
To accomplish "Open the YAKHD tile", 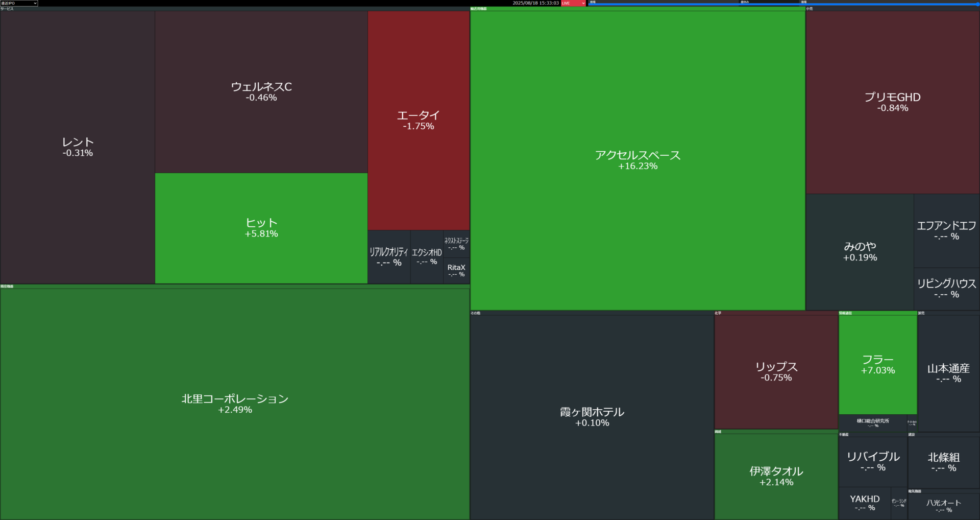I will [865, 503].
